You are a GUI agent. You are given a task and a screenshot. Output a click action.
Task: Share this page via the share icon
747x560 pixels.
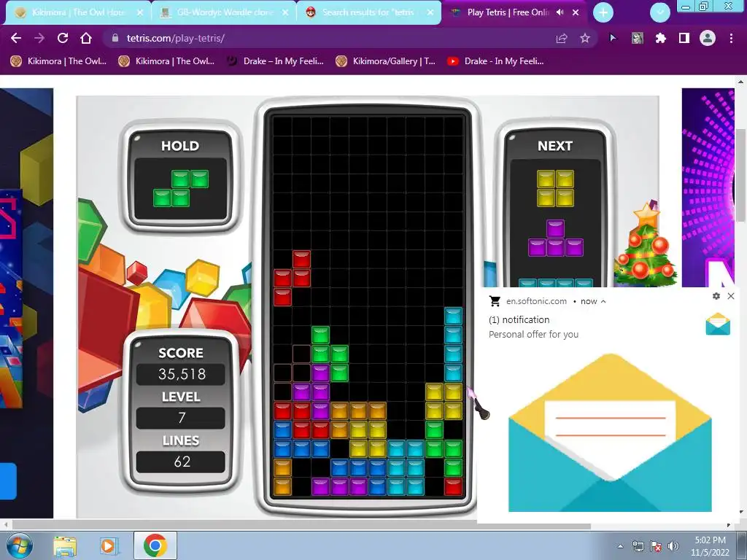click(x=562, y=38)
